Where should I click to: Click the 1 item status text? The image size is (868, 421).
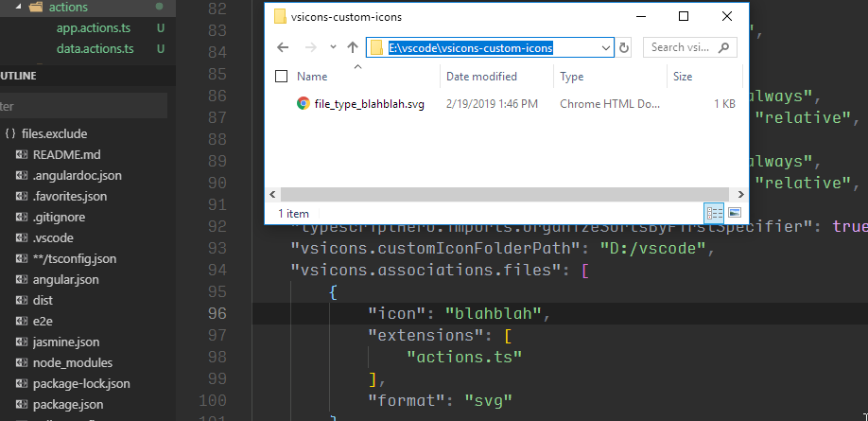[x=293, y=214]
